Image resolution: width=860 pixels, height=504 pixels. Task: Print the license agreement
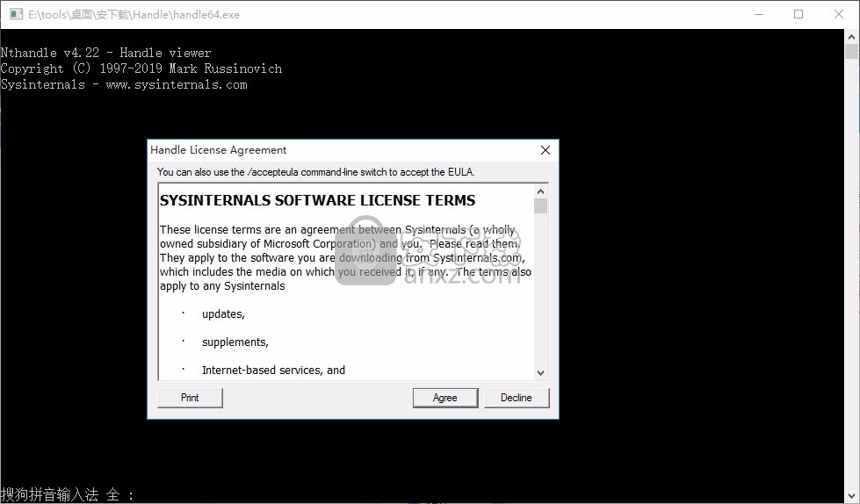(x=190, y=398)
